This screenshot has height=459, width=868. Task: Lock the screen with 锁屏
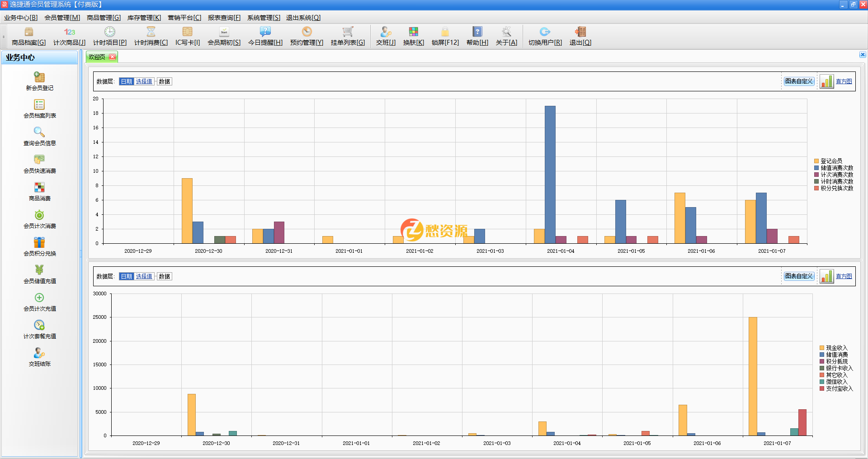(445, 36)
